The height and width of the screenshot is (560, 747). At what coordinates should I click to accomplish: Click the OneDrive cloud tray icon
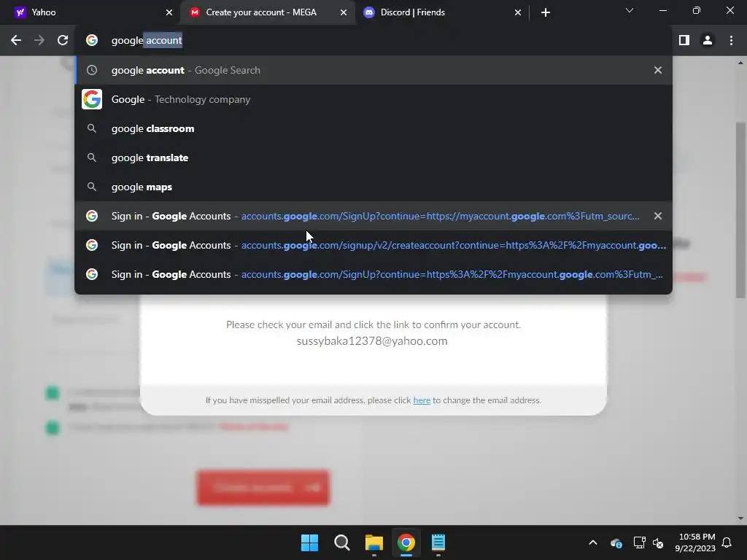[x=616, y=542]
